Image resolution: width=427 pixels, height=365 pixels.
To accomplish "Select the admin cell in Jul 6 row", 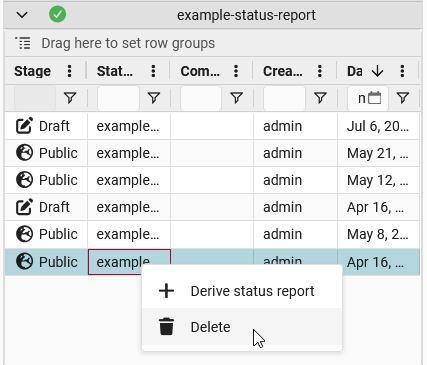I will click(295, 126).
